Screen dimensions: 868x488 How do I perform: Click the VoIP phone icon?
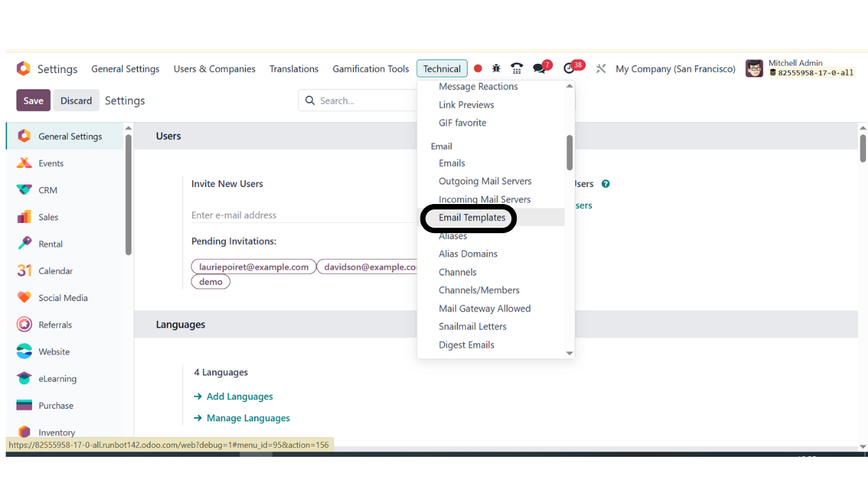(517, 68)
